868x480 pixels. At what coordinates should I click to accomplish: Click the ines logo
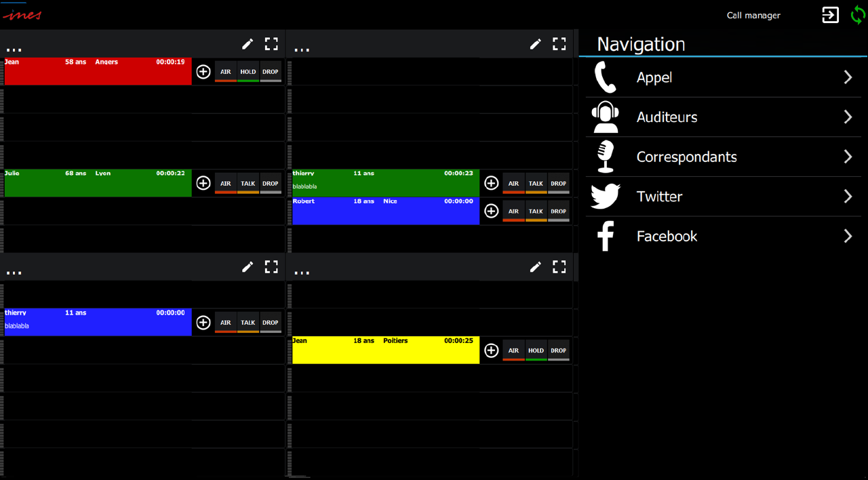[x=22, y=14]
